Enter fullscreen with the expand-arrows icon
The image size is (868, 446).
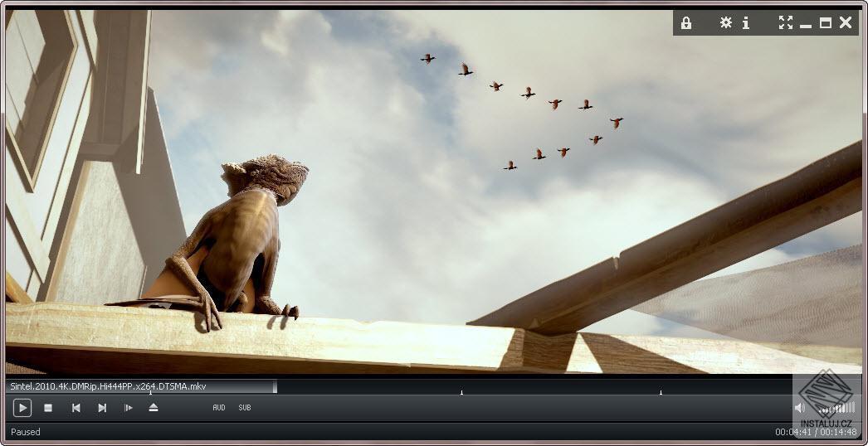[786, 22]
